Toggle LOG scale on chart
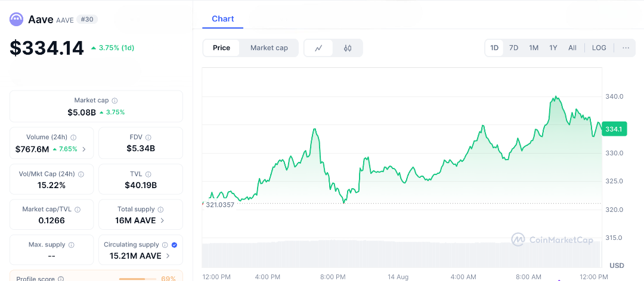The image size is (644, 281). click(x=599, y=48)
